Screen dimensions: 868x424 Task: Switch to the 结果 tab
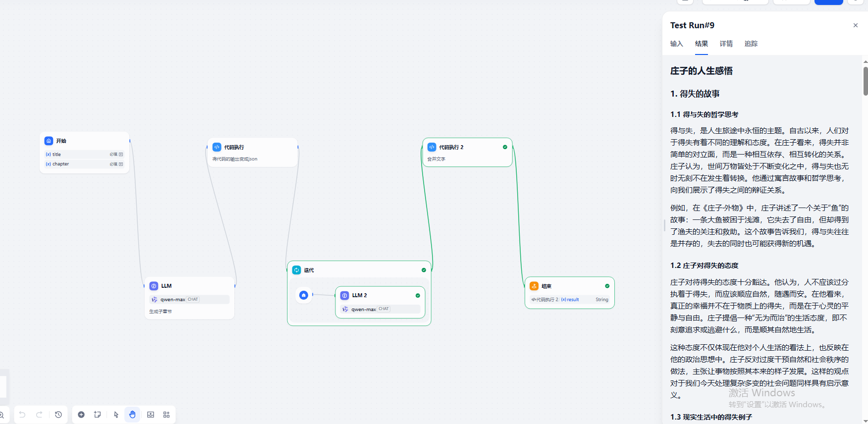click(702, 44)
